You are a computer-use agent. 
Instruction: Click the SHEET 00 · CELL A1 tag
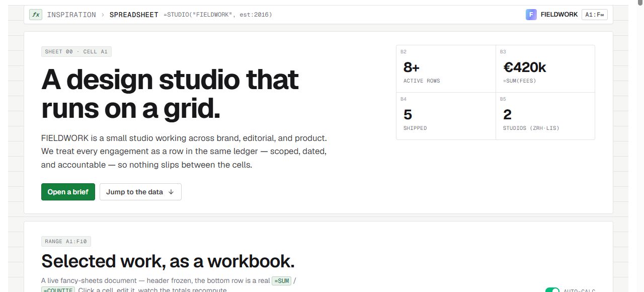(x=76, y=51)
